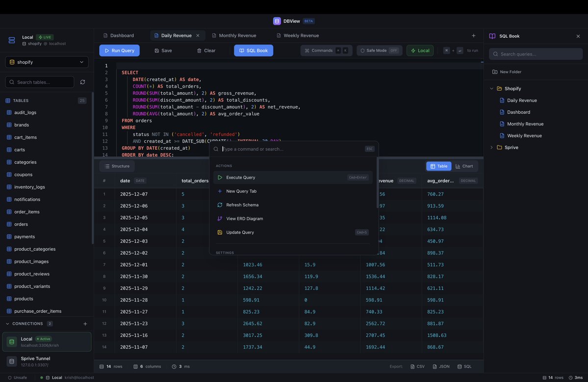Click the Run Query button
This screenshot has height=382, width=588.
click(x=119, y=51)
